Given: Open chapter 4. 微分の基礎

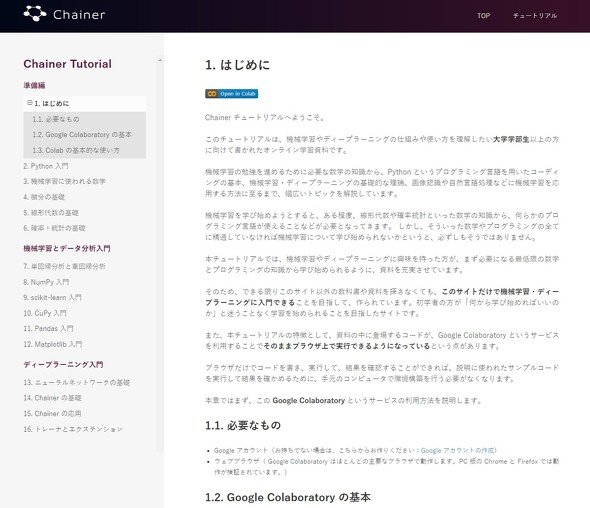Looking at the screenshot, I should coord(44,197).
